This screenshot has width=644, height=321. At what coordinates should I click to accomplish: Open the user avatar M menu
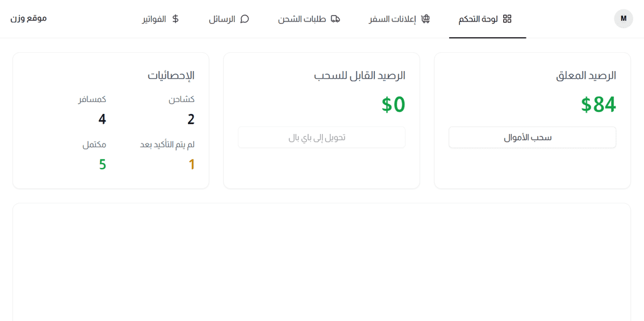click(623, 18)
